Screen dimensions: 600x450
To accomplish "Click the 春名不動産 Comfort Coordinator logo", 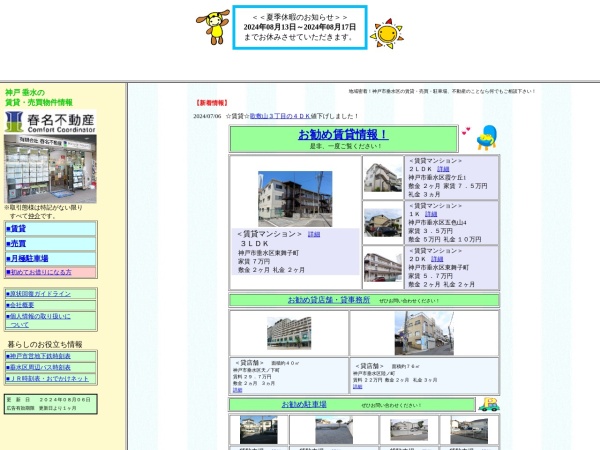I will pyautogui.click(x=50, y=122).
